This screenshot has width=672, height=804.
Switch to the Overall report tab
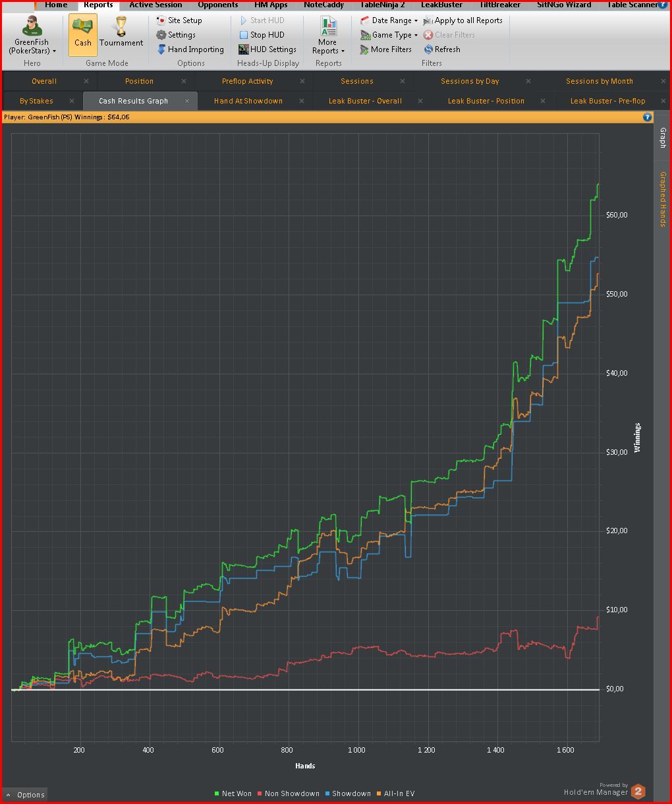click(44, 81)
